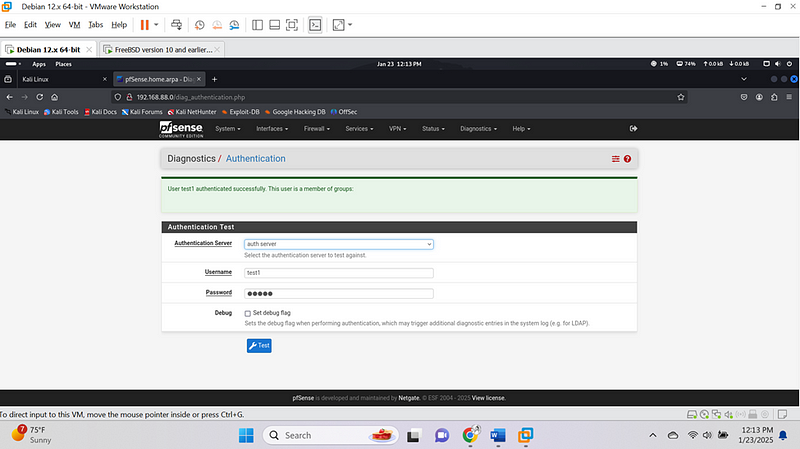Expand the stretch display dropdown arrow
800x449 pixels.
click(x=350, y=24)
